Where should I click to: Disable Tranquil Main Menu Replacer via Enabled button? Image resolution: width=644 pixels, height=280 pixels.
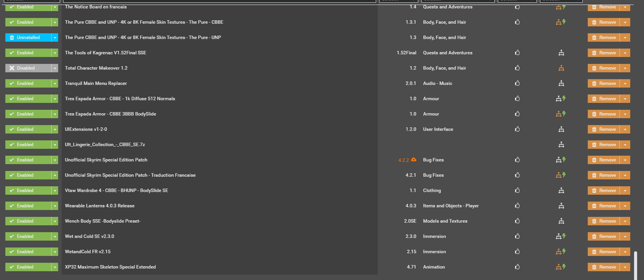tap(28, 83)
